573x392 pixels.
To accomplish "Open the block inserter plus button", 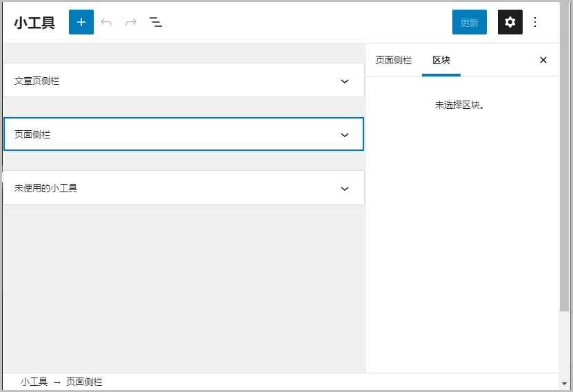I will click(81, 22).
